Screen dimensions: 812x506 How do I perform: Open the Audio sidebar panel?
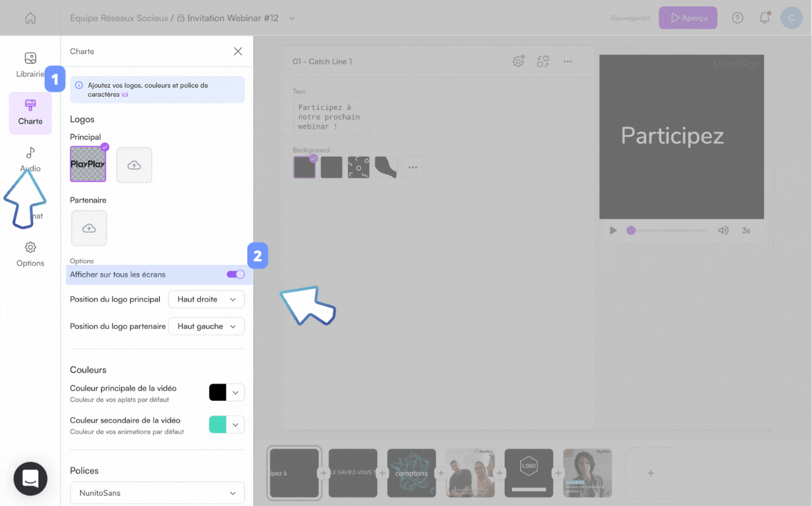pyautogui.click(x=30, y=159)
